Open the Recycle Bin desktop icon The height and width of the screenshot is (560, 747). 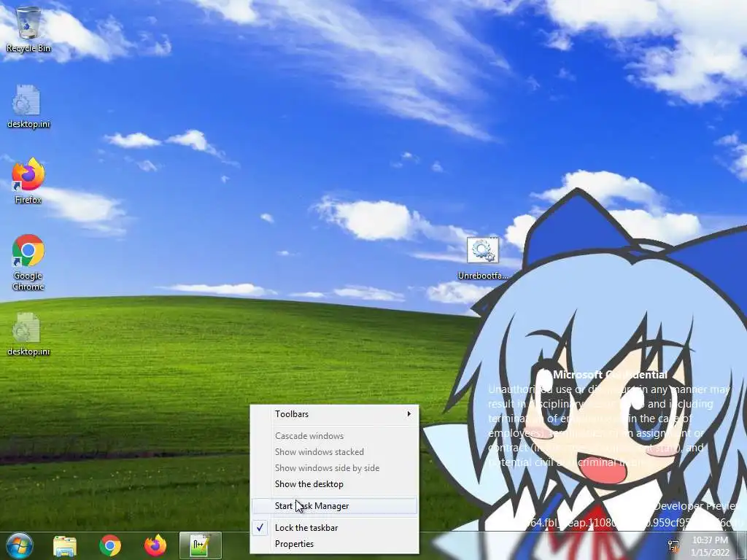point(28,29)
